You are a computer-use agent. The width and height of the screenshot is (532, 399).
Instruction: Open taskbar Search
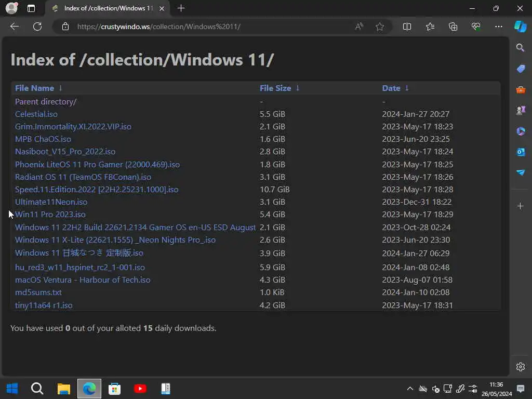[x=37, y=389]
